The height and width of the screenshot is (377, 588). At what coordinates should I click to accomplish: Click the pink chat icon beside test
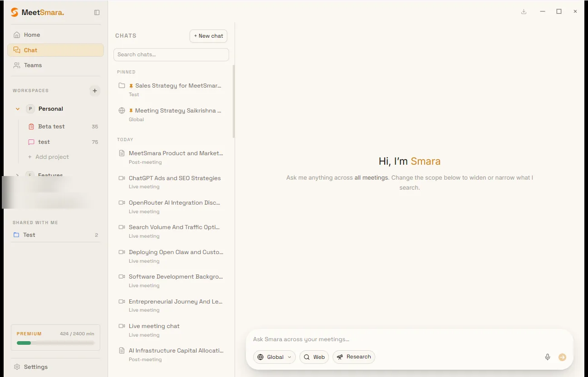[x=31, y=142]
